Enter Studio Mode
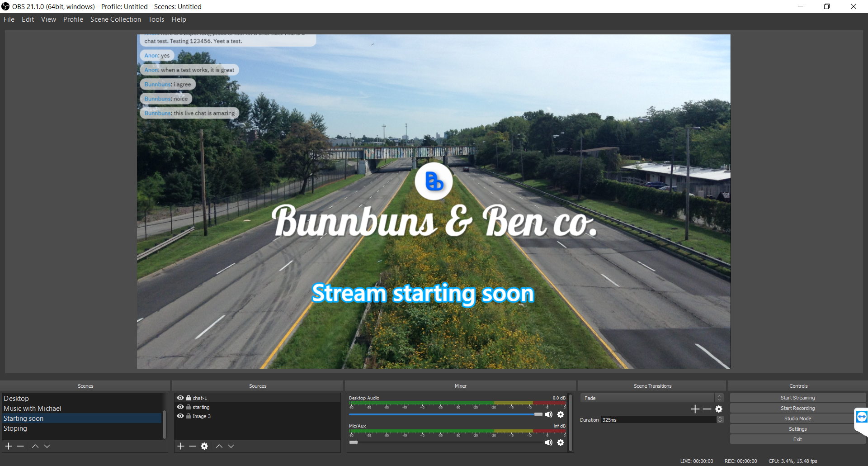868x466 pixels. coord(797,418)
